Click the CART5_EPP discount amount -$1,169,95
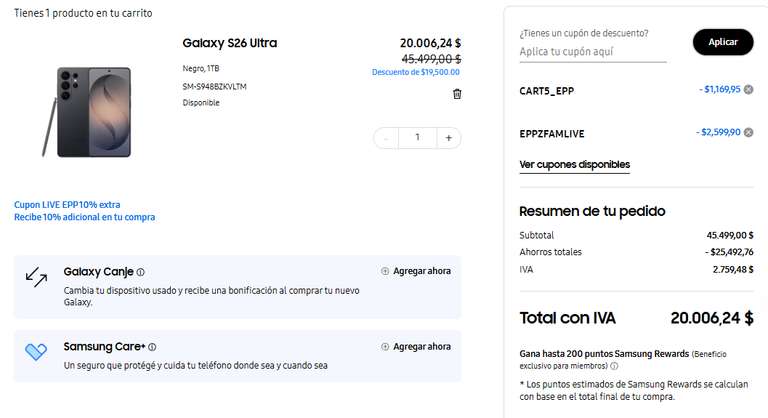The width and height of the screenshot is (768, 418). (x=720, y=89)
